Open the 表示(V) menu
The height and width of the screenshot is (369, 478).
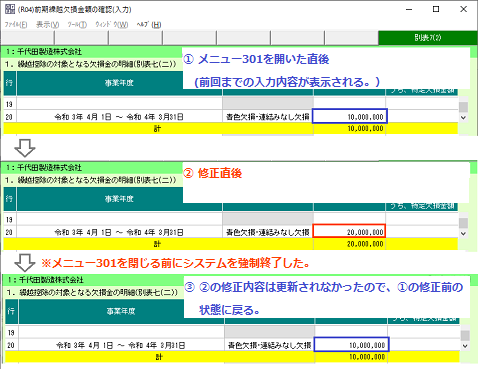tap(48, 25)
